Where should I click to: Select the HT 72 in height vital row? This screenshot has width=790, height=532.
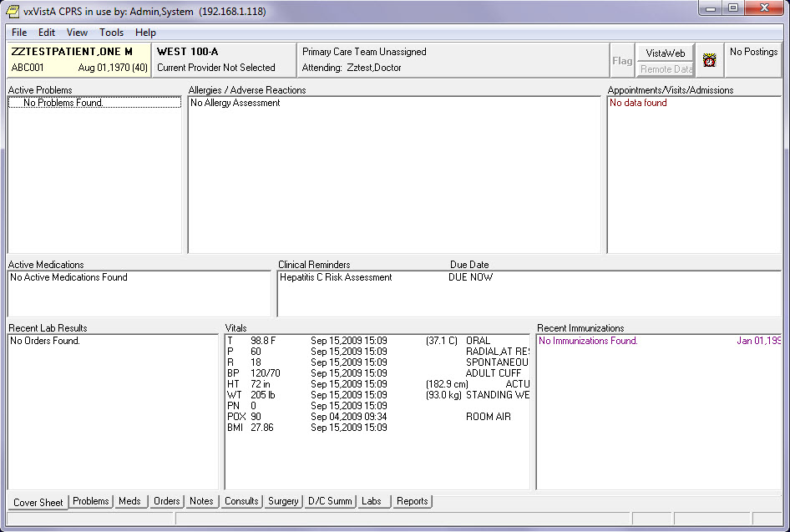(377, 384)
